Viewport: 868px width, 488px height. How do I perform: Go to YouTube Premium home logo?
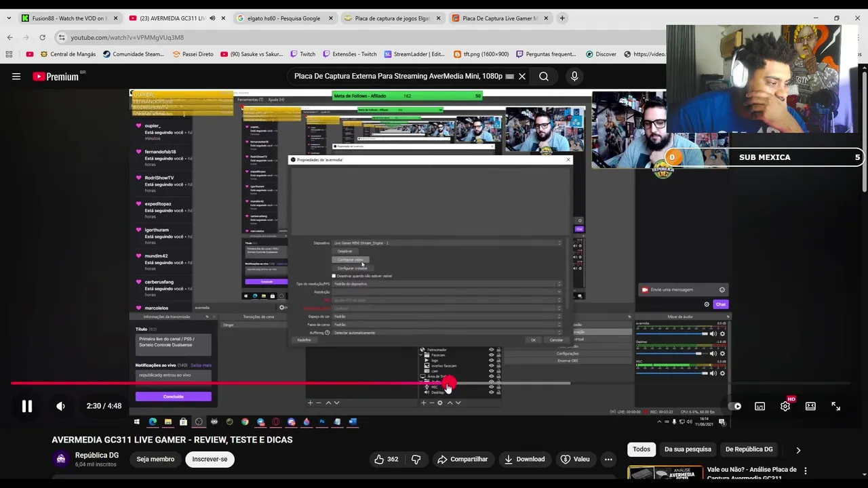pyautogui.click(x=56, y=77)
